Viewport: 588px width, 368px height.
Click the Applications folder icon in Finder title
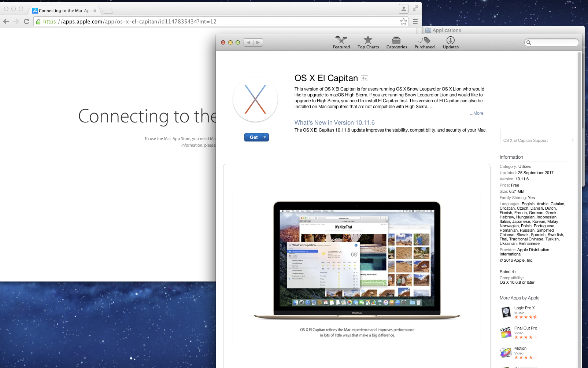(x=428, y=30)
